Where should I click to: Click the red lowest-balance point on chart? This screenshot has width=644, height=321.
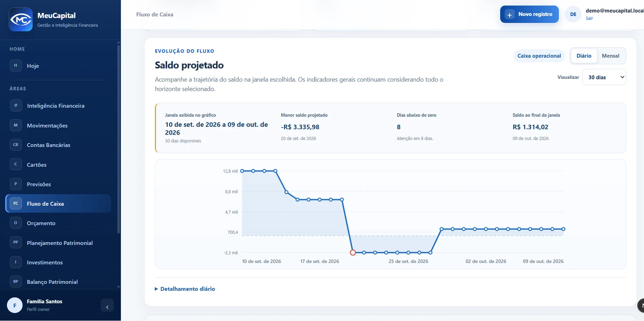coord(353,253)
